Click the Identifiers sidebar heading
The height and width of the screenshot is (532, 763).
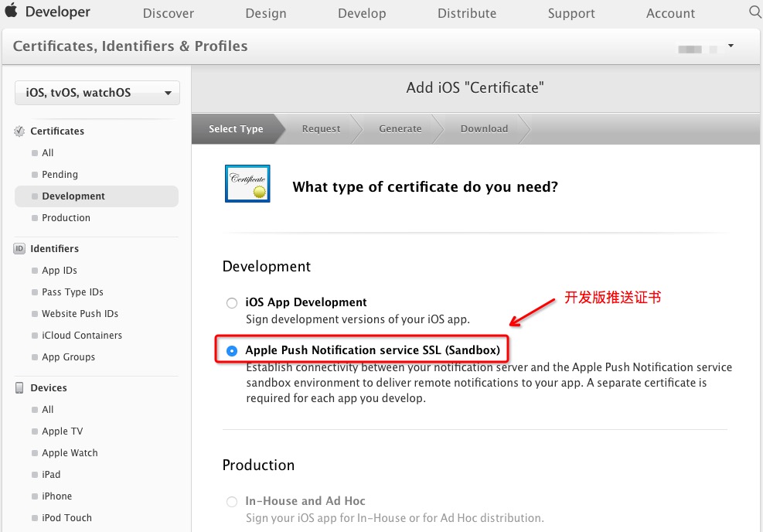coord(54,249)
